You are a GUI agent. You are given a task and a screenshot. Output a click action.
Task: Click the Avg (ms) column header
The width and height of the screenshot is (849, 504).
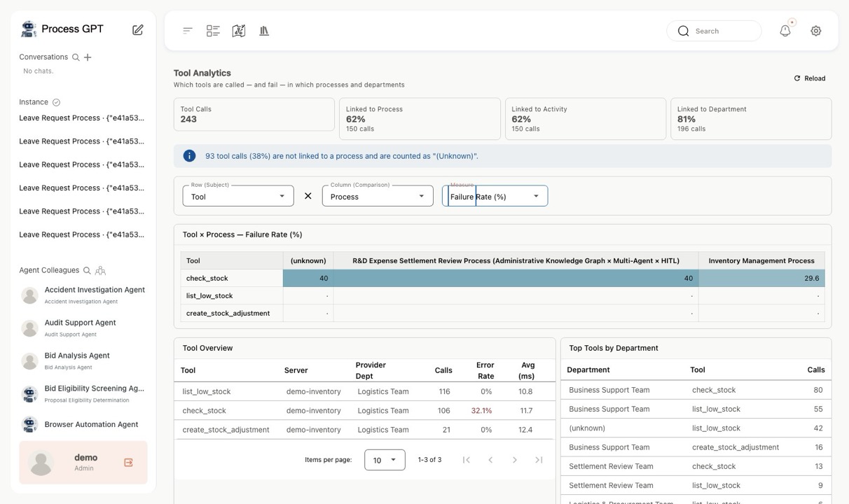coord(527,370)
